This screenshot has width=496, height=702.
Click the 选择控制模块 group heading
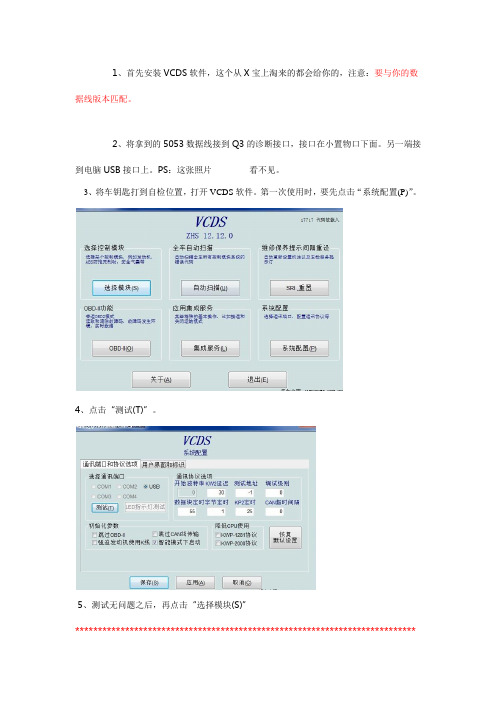click(x=104, y=248)
